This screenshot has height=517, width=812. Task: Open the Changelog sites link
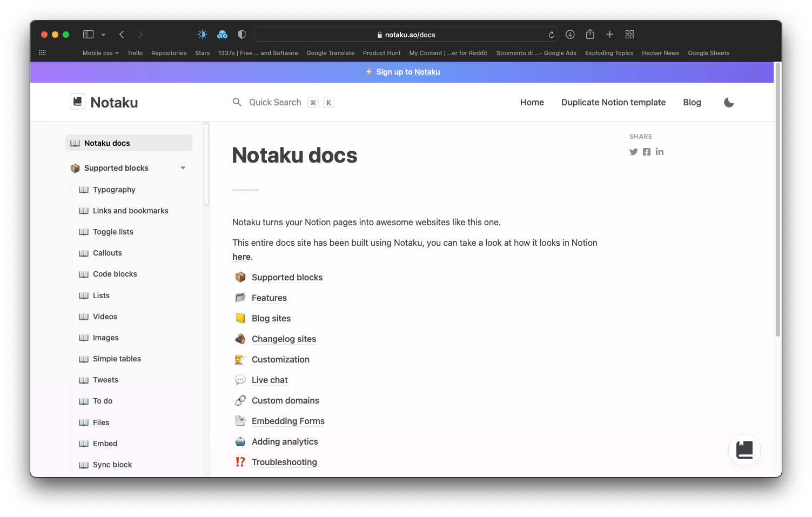click(284, 339)
